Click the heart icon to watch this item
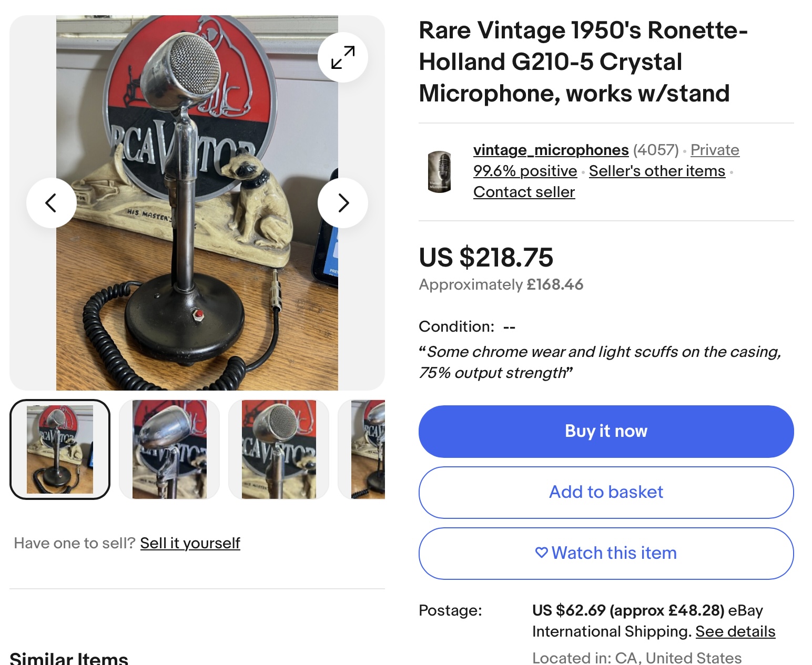The width and height of the screenshot is (812, 665). (x=541, y=553)
